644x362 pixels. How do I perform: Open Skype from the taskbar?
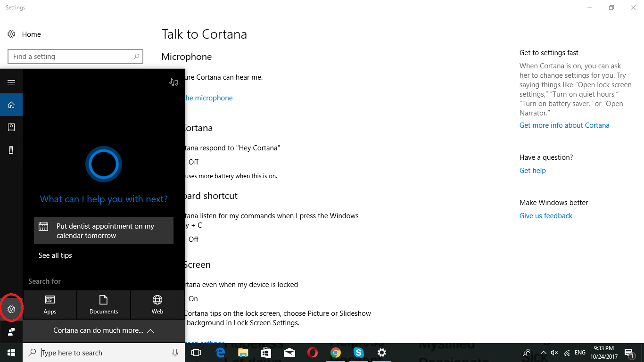tap(358, 353)
